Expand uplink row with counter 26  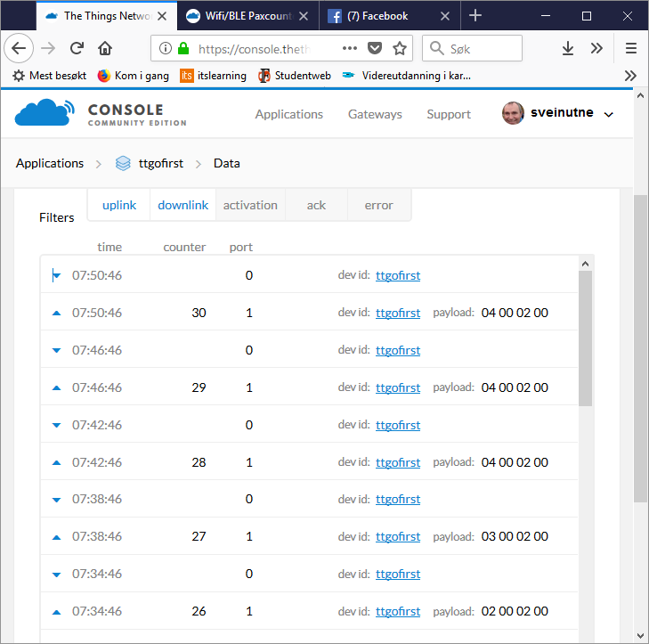(309, 611)
